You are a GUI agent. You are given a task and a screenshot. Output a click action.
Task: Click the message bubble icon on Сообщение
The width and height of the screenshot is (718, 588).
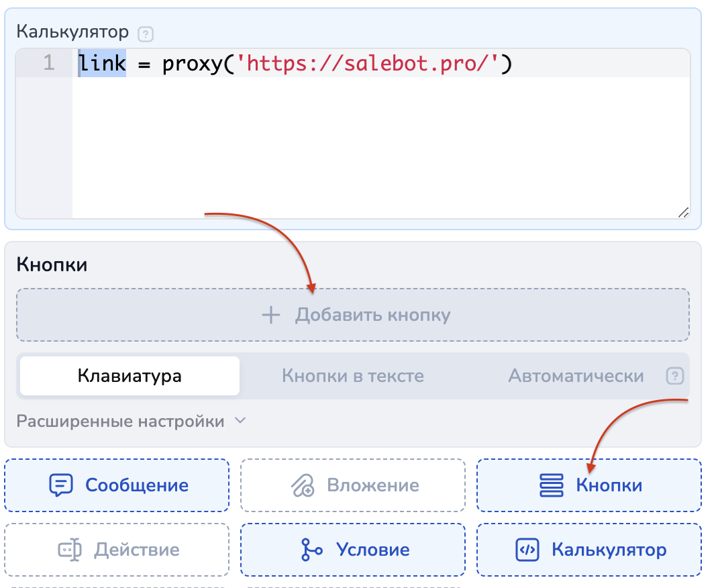click(61, 485)
